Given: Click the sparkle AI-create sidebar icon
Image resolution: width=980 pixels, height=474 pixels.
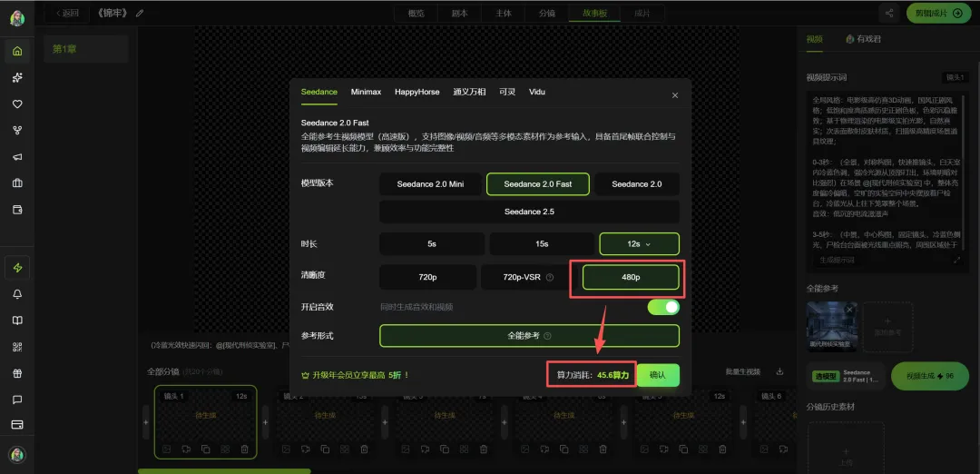Looking at the screenshot, I should pos(17,77).
